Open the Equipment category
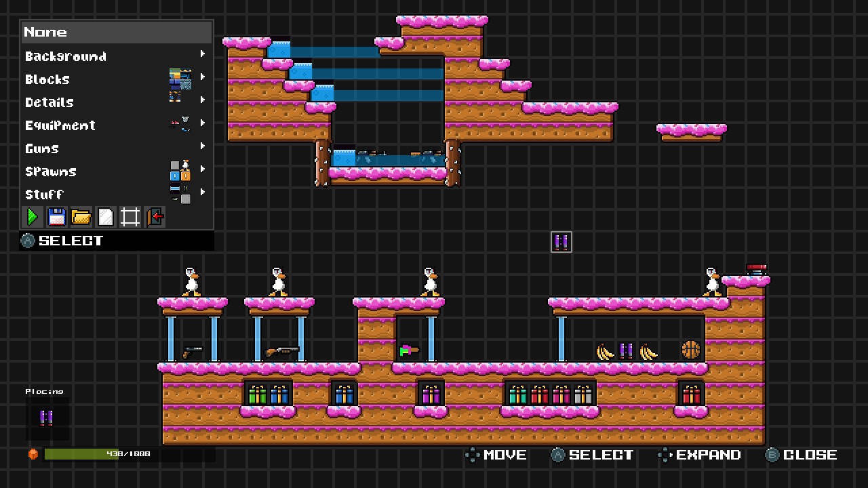 click(x=60, y=125)
